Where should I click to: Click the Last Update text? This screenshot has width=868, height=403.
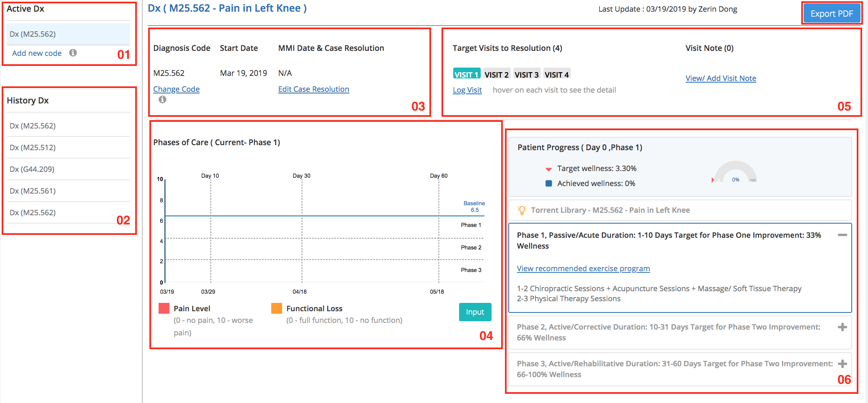coord(668,9)
